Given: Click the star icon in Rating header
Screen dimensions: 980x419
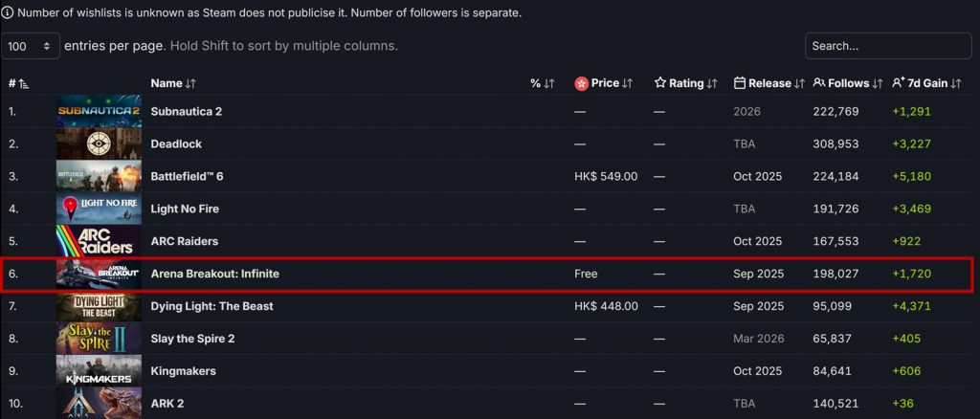Looking at the screenshot, I should point(660,83).
